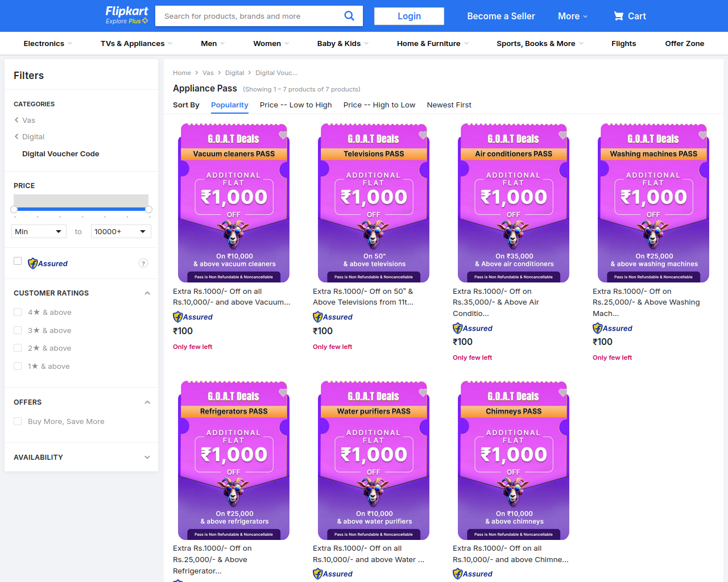The height and width of the screenshot is (582, 728).
Task: Check the 1★ & above rating
Action: [x=18, y=366]
